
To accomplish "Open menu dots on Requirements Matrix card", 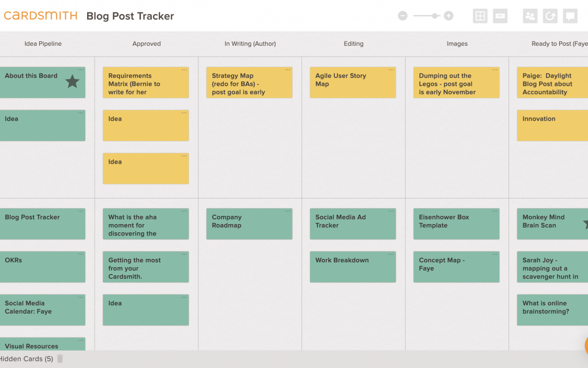I will [x=184, y=70].
